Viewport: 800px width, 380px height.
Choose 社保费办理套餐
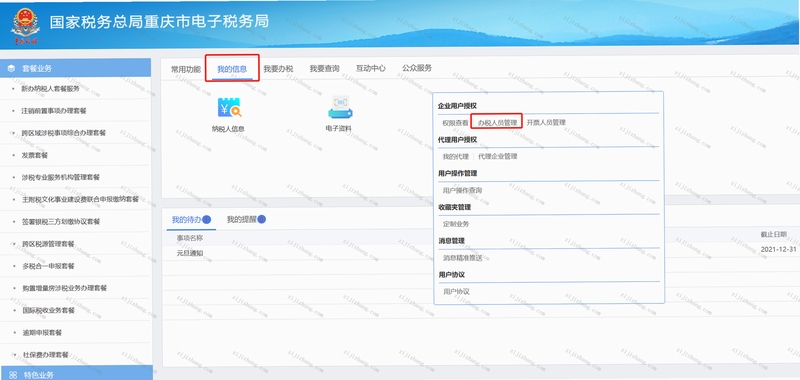[45, 354]
